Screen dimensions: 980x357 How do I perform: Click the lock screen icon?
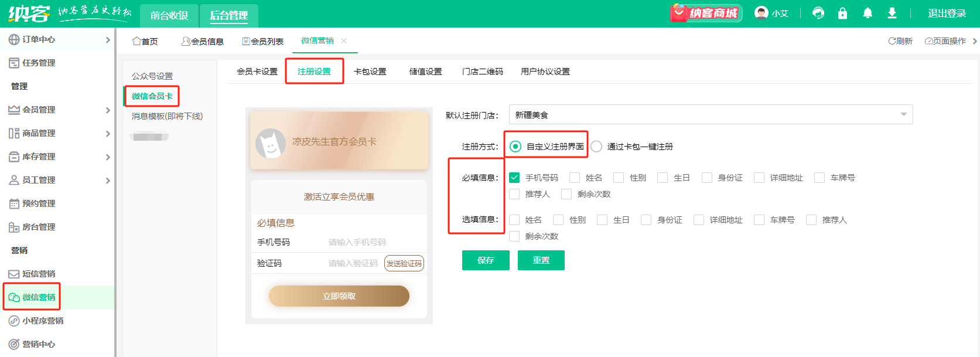pyautogui.click(x=842, y=13)
